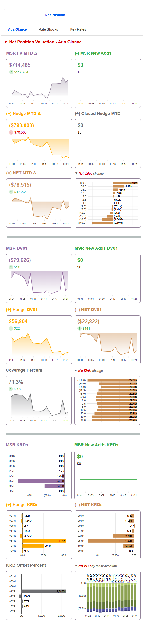
Task: Switch to the Rate Shocks tab
Action: click(x=48, y=29)
